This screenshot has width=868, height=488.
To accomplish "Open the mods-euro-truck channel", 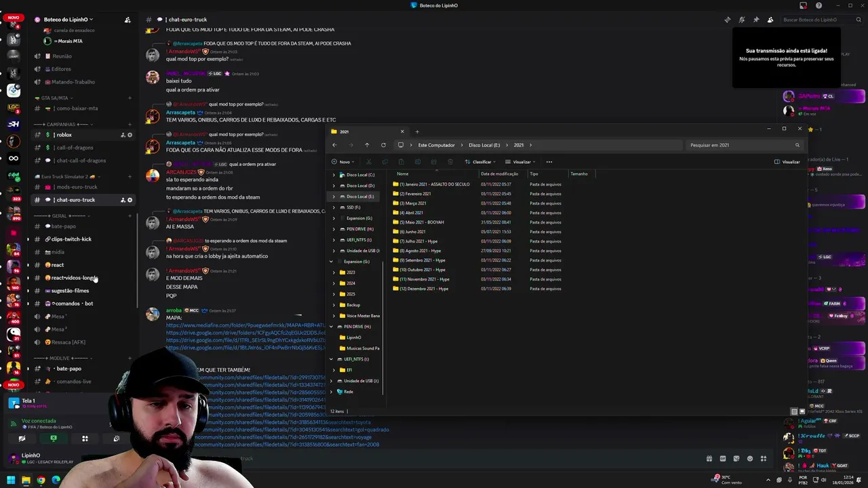I will coord(83,187).
